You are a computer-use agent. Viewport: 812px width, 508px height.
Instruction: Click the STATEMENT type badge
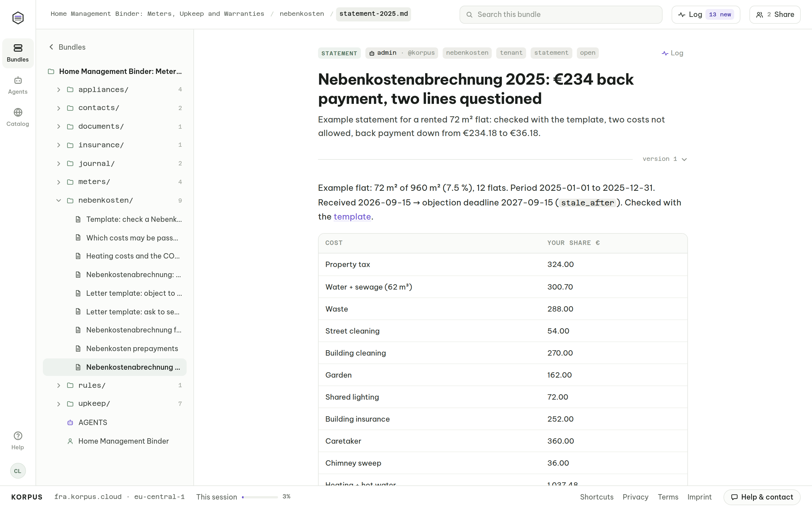339,53
